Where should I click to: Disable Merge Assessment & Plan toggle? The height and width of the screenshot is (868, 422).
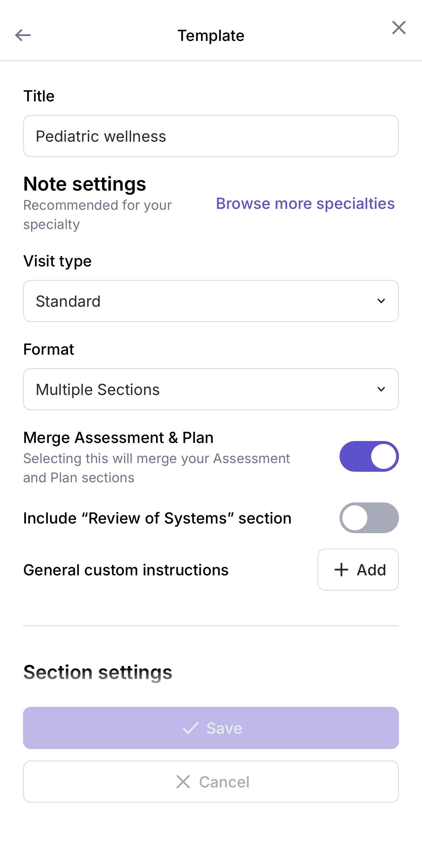click(369, 456)
